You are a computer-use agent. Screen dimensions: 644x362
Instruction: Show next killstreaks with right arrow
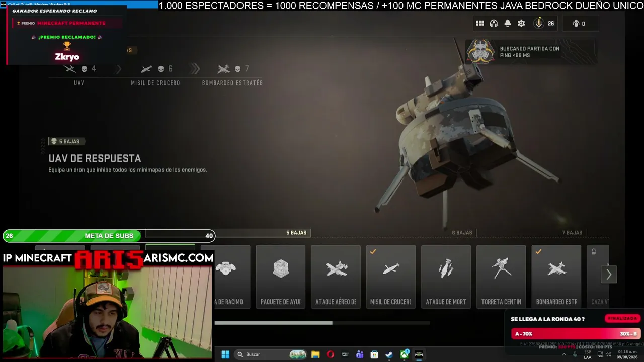click(609, 275)
